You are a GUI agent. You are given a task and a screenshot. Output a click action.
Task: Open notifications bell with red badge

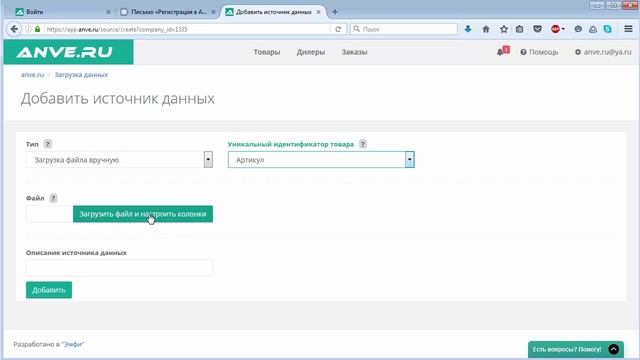(502, 51)
